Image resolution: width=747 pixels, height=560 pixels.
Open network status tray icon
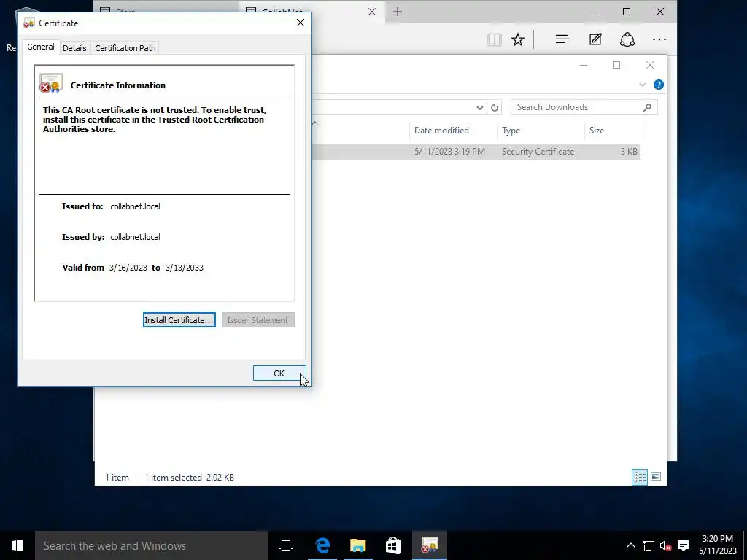(648, 545)
